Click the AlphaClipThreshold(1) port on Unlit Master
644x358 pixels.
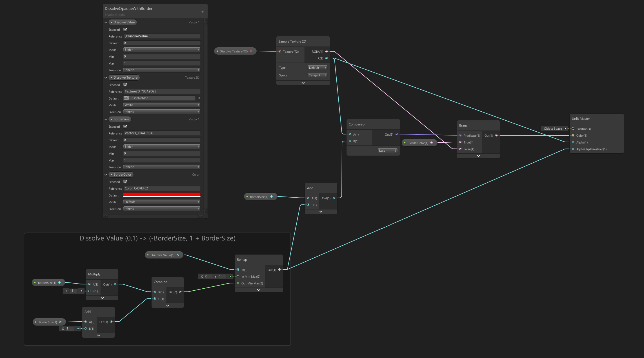(573, 149)
